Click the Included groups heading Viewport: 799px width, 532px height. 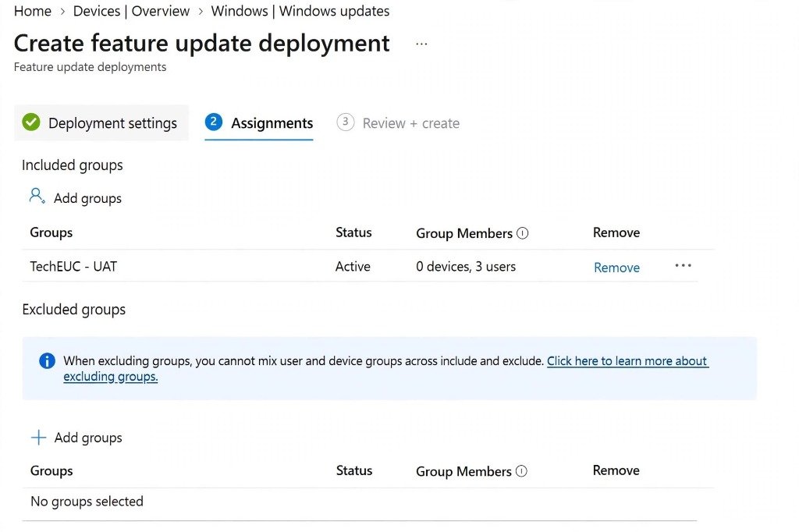[73, 165]
